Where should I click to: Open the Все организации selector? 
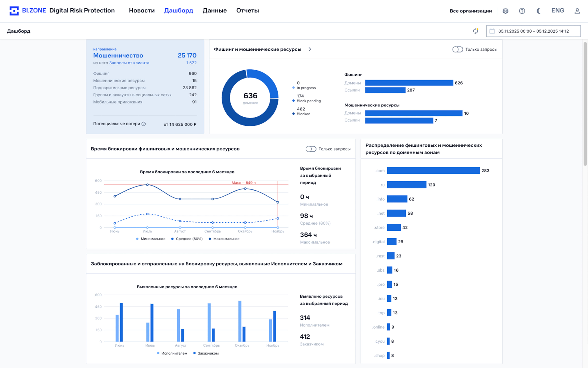click(x=471, y=11)
